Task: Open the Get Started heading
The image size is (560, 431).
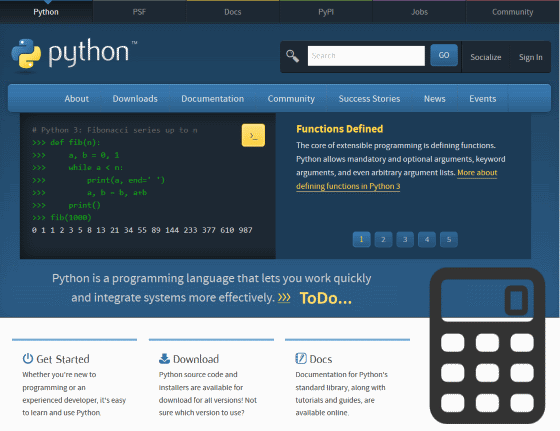Action: tap(63, 359)
